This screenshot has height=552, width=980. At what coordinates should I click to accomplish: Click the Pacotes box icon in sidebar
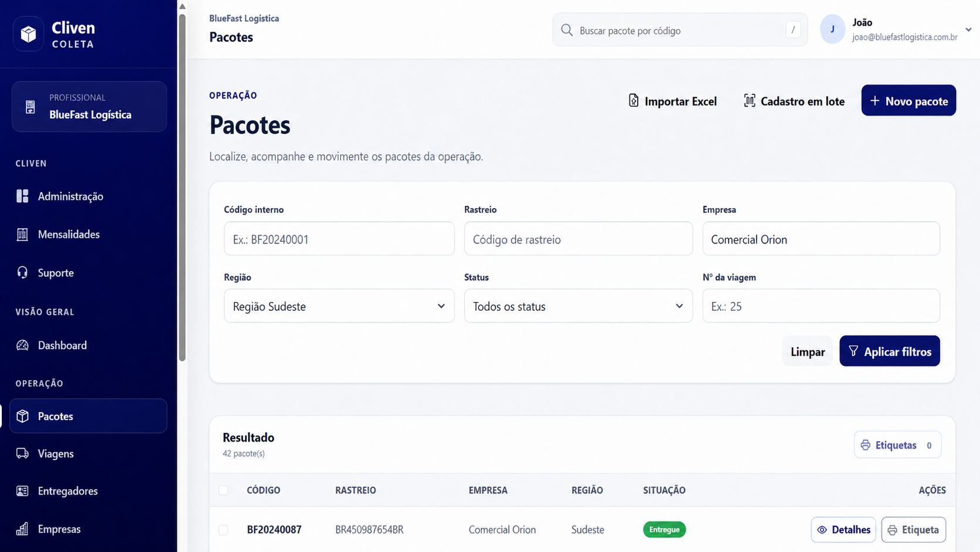click(x=22, y=416)
